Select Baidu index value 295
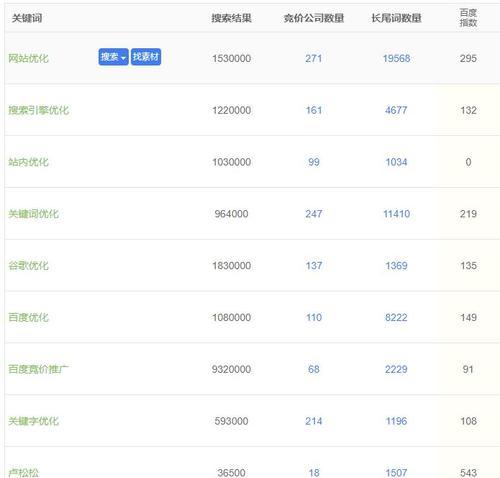 (468, 58)
